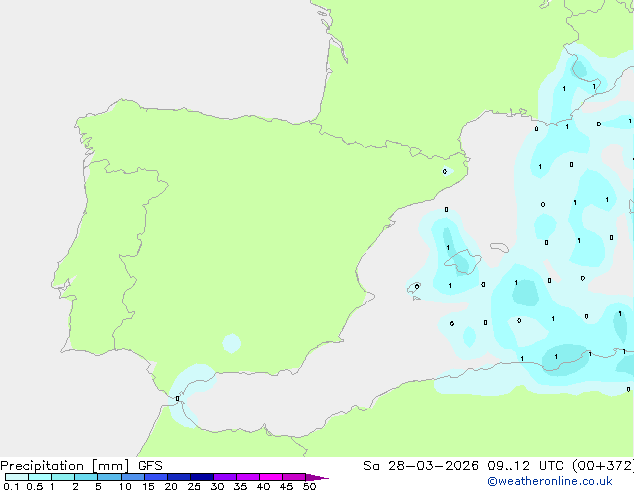Pick the 1 mm legend color swatch
The image size is (634, 490).
point(63,477)
